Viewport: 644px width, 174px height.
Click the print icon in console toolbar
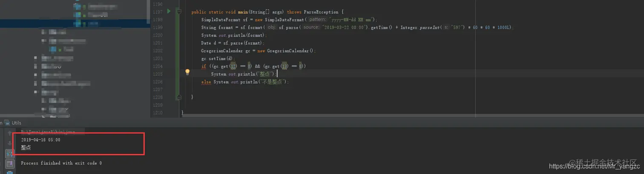coord(9,172)
